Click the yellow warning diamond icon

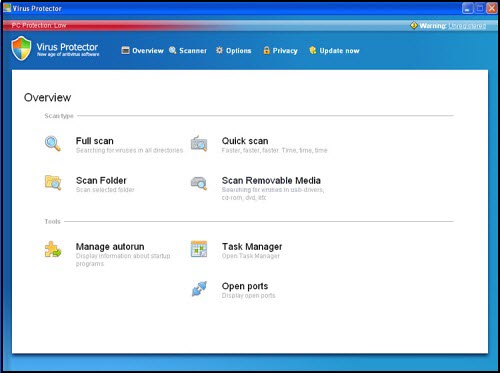click(414, 25)
